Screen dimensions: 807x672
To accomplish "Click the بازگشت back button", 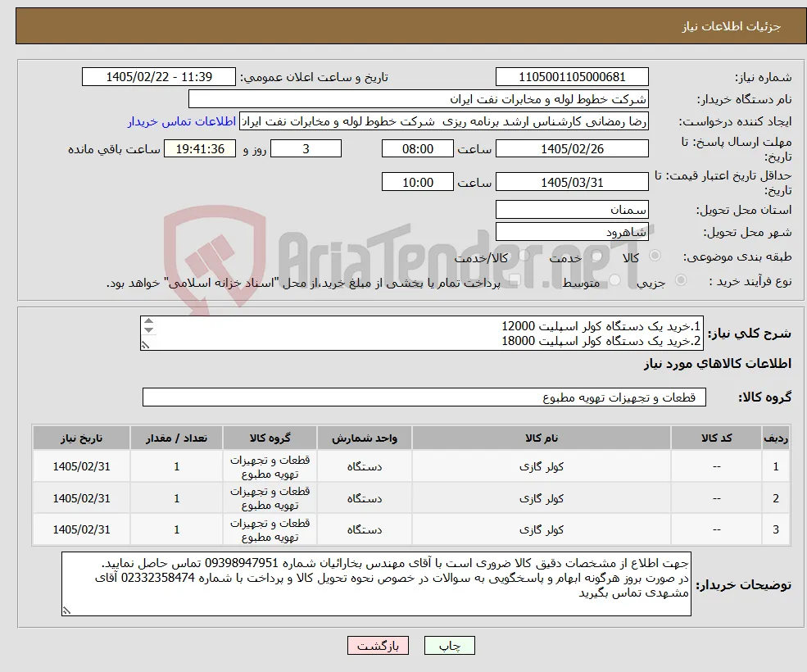I will [378, 646].
